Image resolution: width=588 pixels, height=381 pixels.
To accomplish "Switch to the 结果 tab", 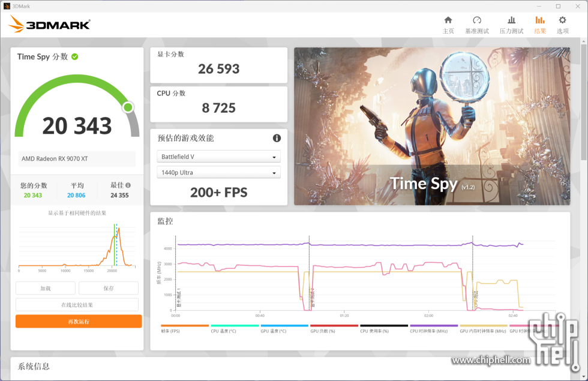I will point(539,24).
